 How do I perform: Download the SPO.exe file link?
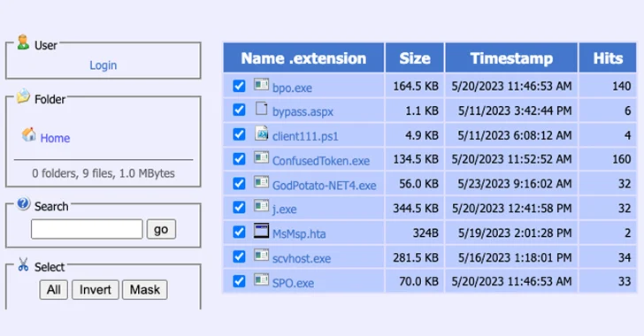(x=293, y=283)
